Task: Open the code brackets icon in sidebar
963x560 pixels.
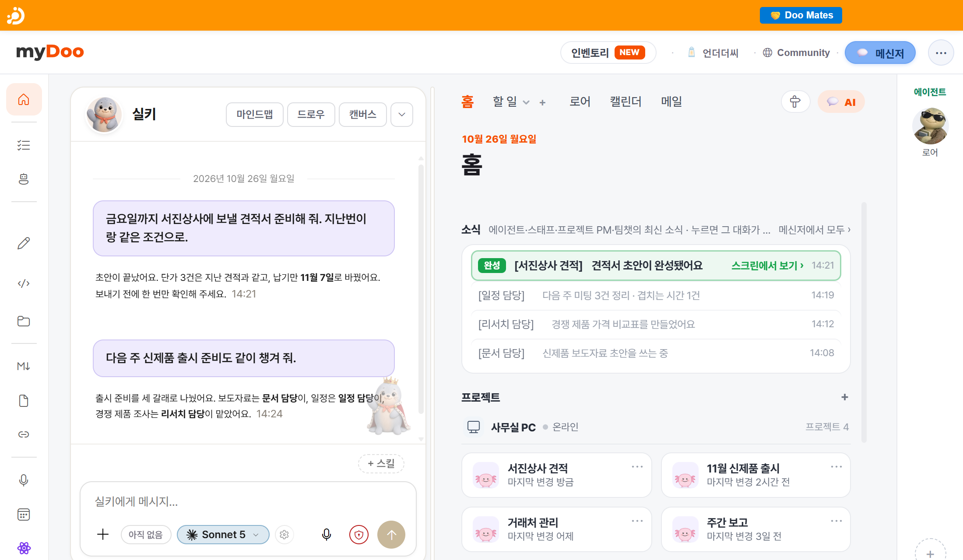Action: (24, 283)
